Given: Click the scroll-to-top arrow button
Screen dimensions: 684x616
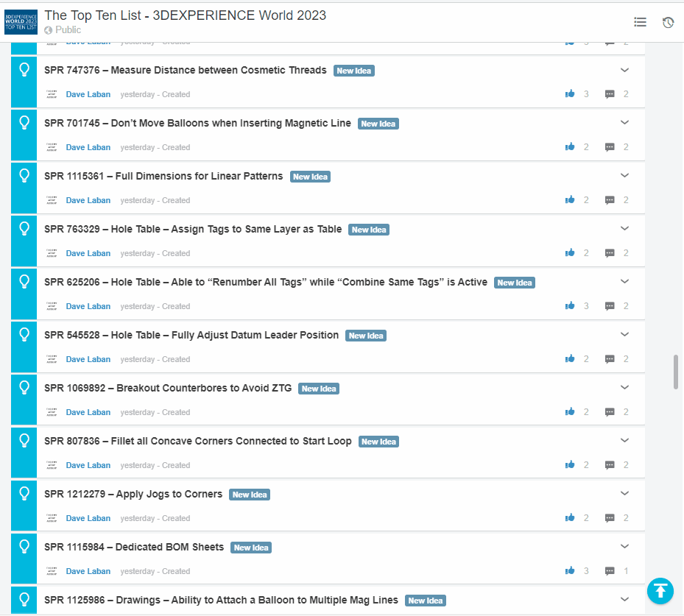Looking at the screenshot, I should pyautogui.click(x=660, y=590).
